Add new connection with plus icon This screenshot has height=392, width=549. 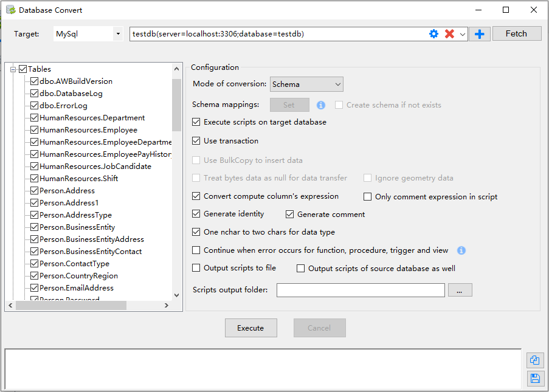(x=479, y=34)
